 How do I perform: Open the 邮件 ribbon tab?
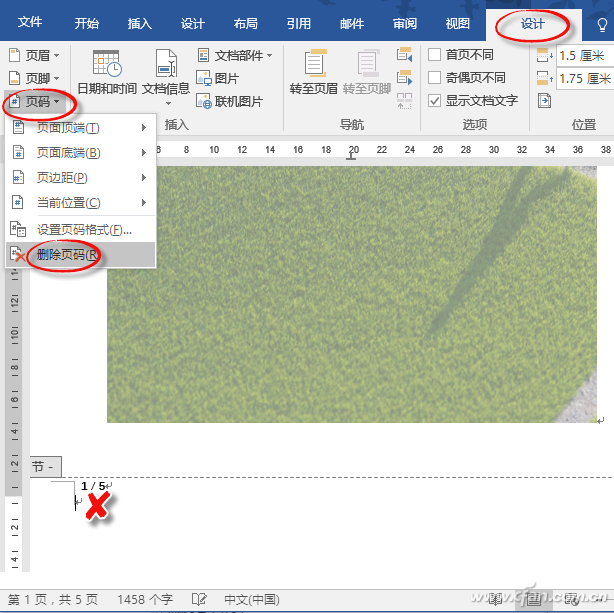point(352,24)
